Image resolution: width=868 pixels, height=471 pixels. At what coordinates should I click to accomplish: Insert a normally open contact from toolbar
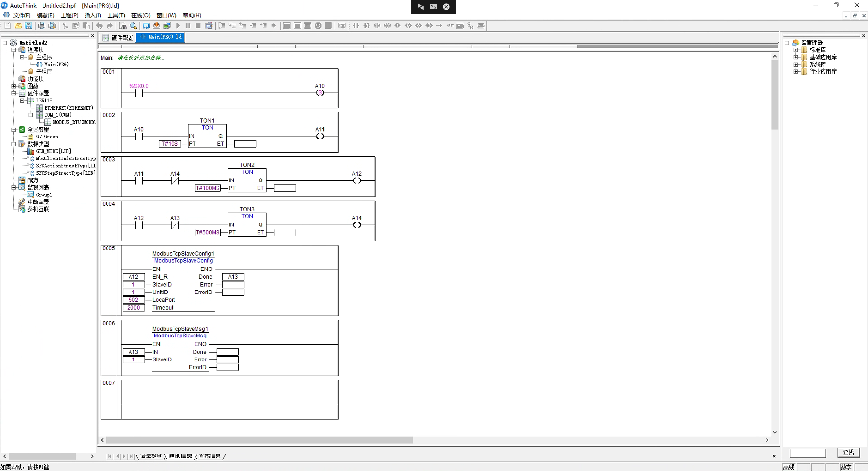356,26
